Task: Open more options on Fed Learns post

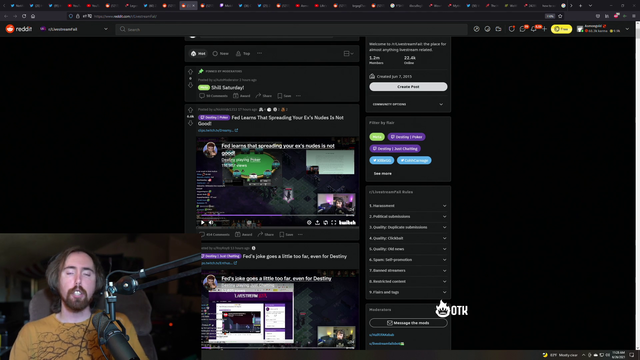Action: (300, 235)
